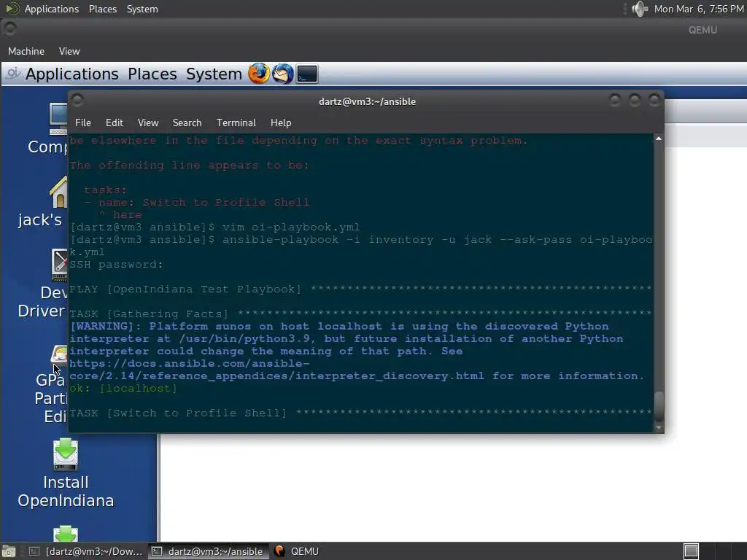Open the host Places menu in top panel
The width and height of the screenshot is (747, 560).
point(102,9)
